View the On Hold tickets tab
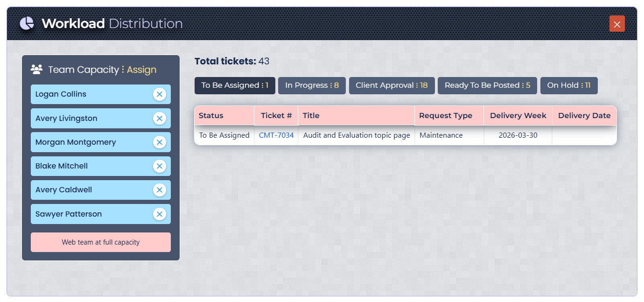 pyautogui.click(x=568, y=85)
